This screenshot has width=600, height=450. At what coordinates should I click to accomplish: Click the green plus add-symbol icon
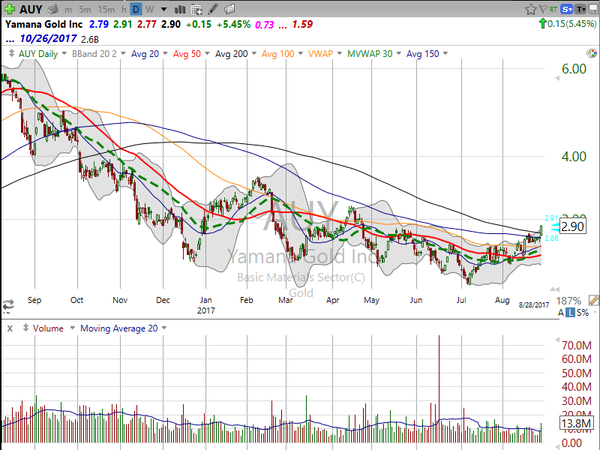[9, 8]
